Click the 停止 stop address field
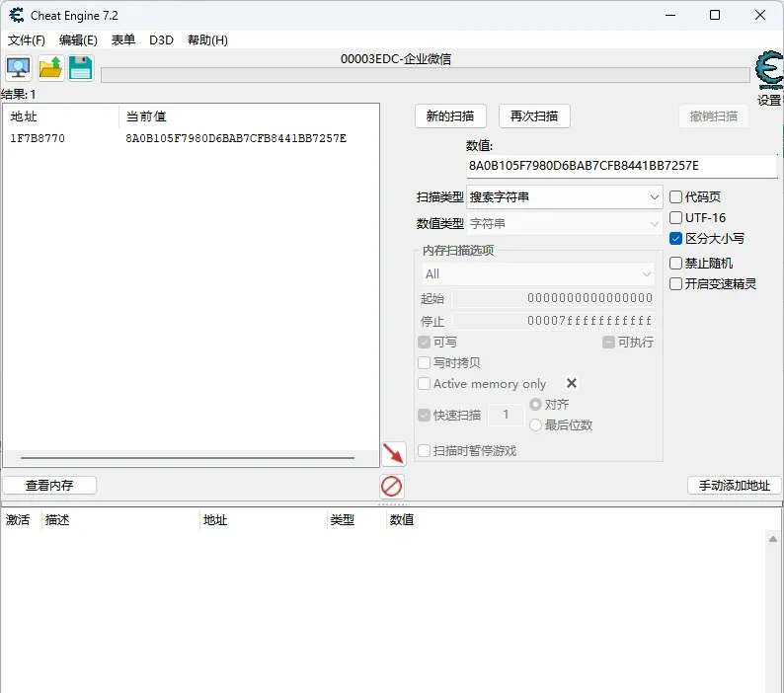 [553, 321]
